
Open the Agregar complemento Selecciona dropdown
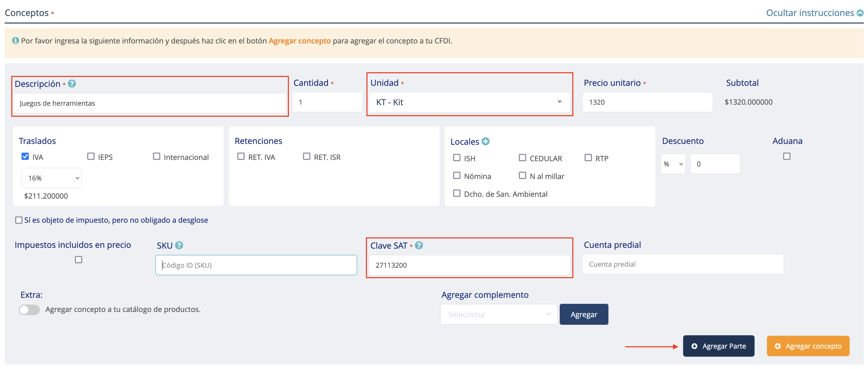[x=499, y=315]
